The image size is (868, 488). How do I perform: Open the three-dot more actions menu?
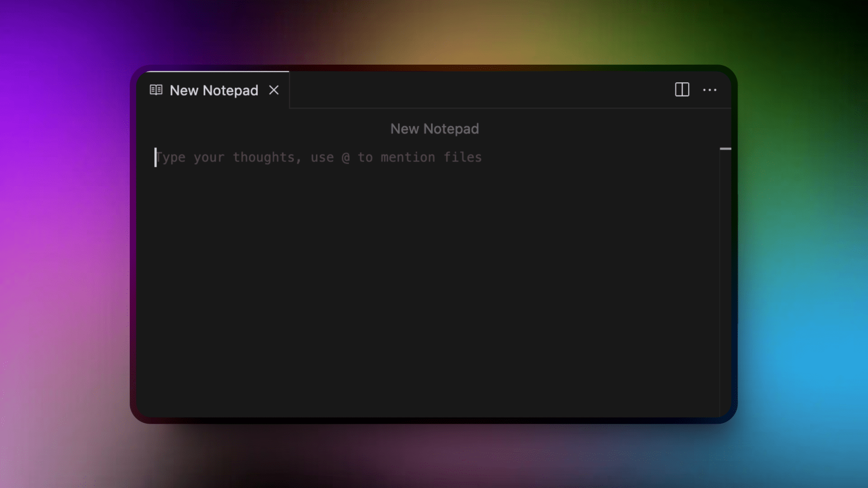[709, 90]
